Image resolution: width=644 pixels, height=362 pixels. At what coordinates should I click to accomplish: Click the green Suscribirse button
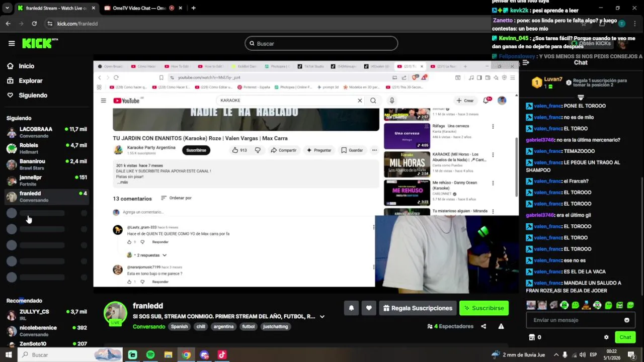pyautogui.click(x=484, y=308)
